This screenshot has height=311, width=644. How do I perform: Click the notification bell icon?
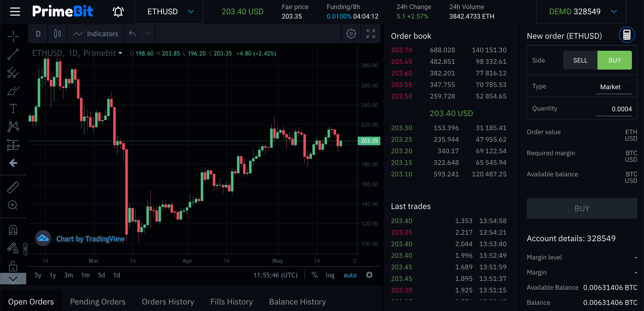[118, 12]
